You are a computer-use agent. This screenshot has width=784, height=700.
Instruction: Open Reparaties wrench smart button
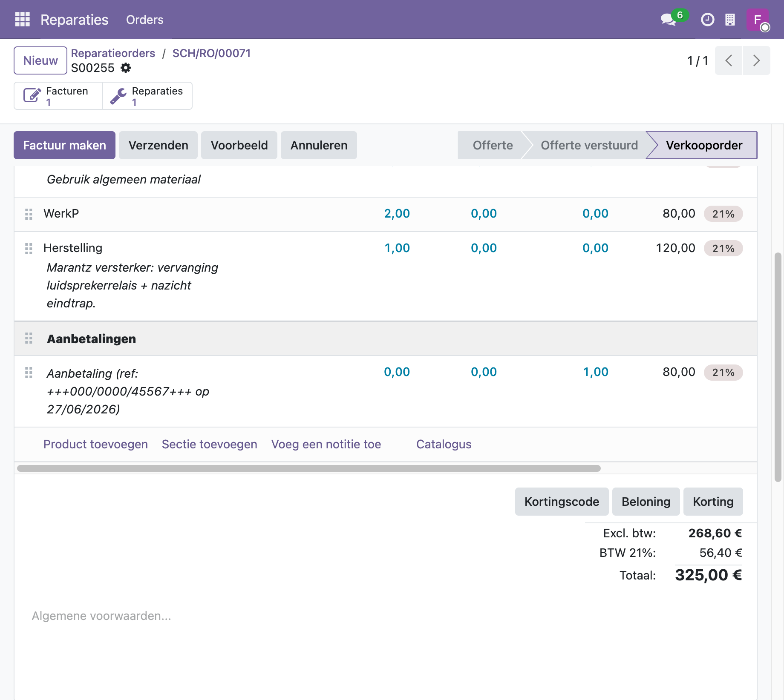tap(147, 96)
